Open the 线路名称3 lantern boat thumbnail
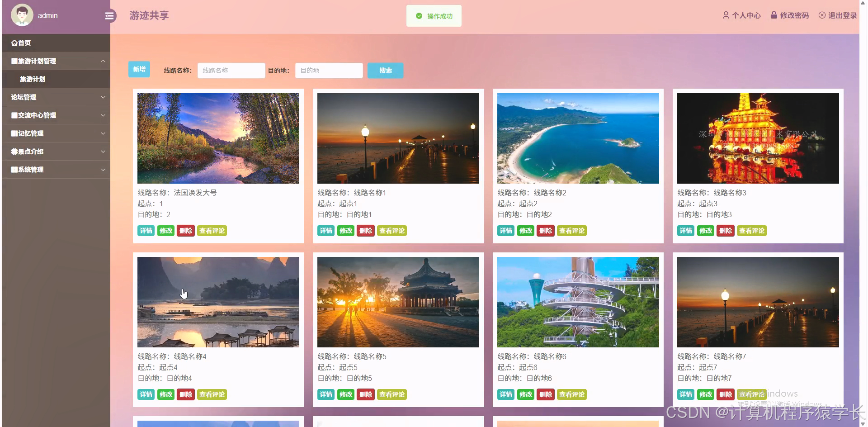 click(758, 138)
